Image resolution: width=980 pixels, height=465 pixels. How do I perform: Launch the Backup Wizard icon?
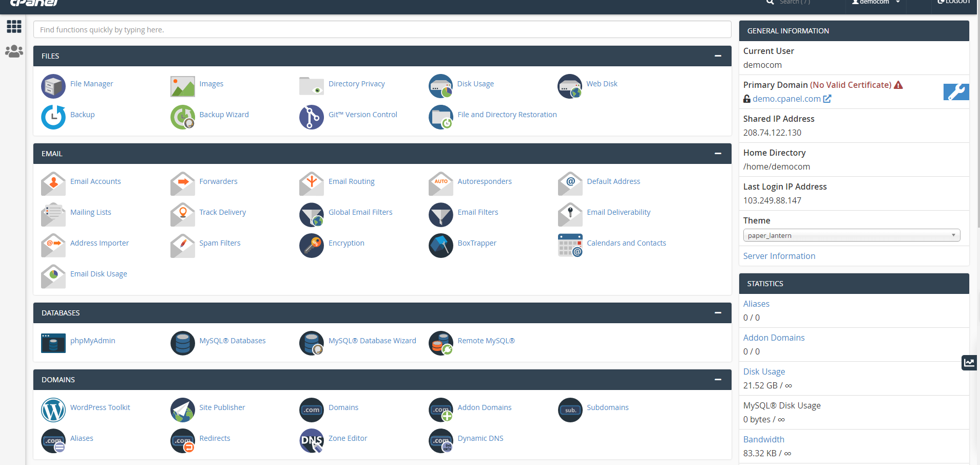point(183,117)
